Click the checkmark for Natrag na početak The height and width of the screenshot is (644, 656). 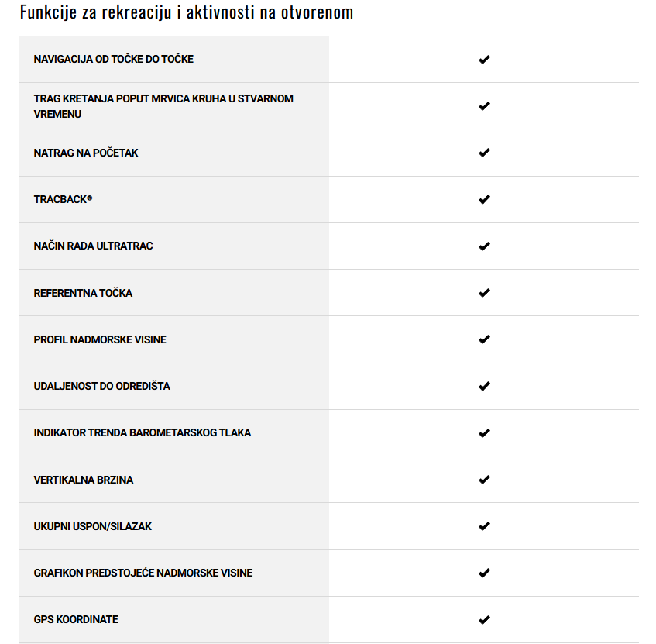484,153
